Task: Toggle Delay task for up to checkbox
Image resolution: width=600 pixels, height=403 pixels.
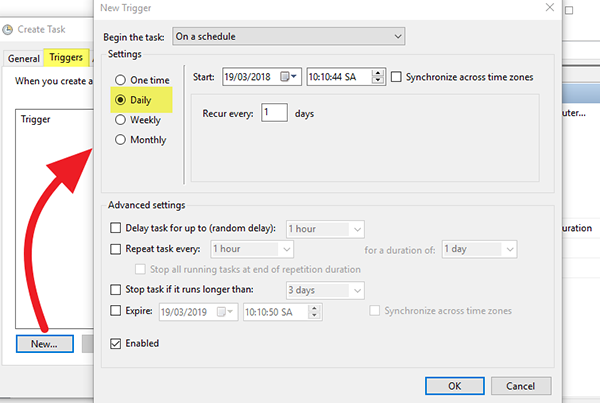Action: click(x=116, y=229)
